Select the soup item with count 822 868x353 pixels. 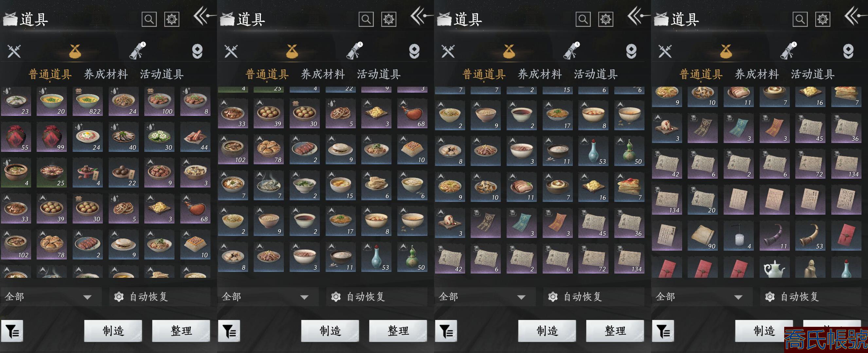pyautogui.click(x=88, y=101)
